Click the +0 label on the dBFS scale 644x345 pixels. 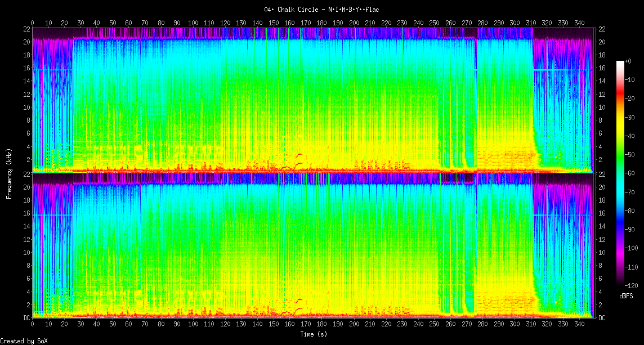(x=628, y=62)
